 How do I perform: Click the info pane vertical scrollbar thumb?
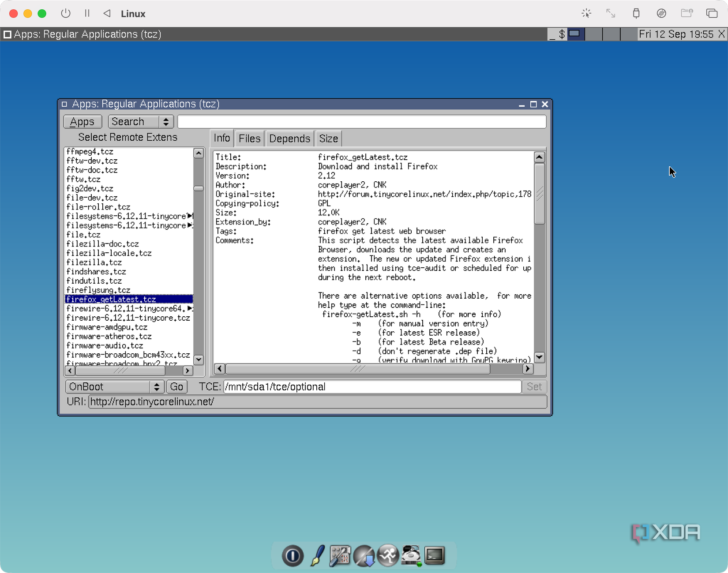pos(539,194)
